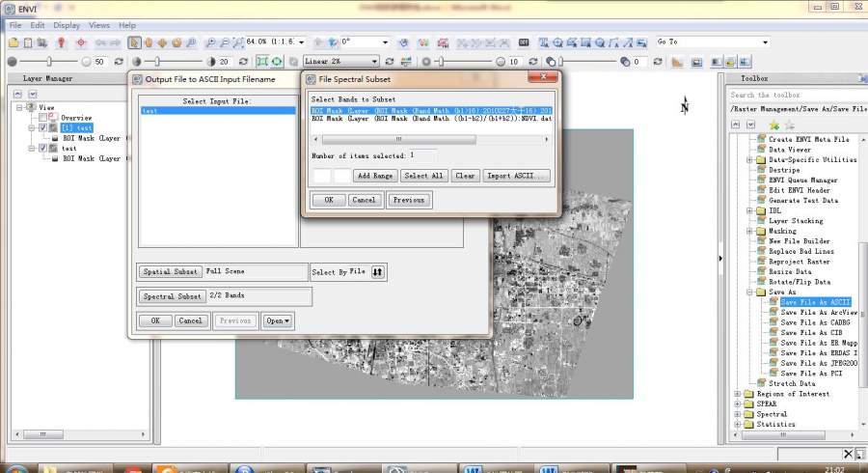Click the Swipe view icon
This screenshot has width=868, height=473.
pyautogui.click(x=746, y=62)
